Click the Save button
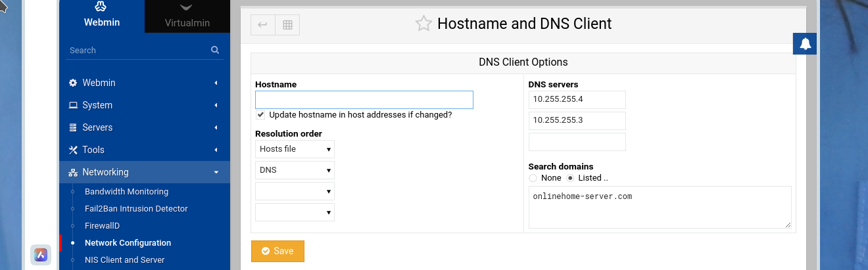This screenshot has height=270, width=868. point(277,251)
